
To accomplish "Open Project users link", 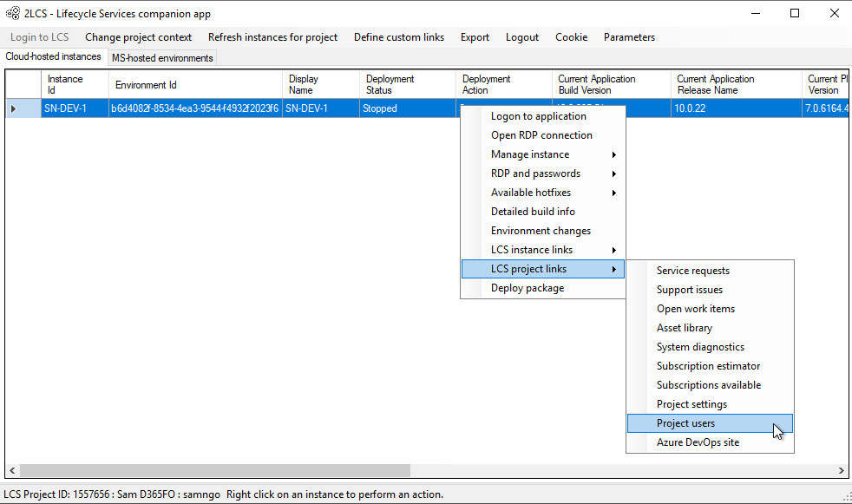I will click(x=710, y=423).
